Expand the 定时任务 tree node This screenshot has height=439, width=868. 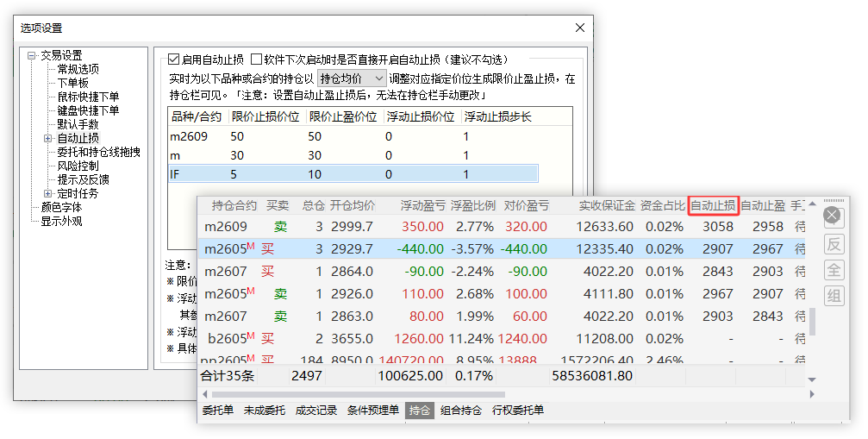[x=48, y=193]
